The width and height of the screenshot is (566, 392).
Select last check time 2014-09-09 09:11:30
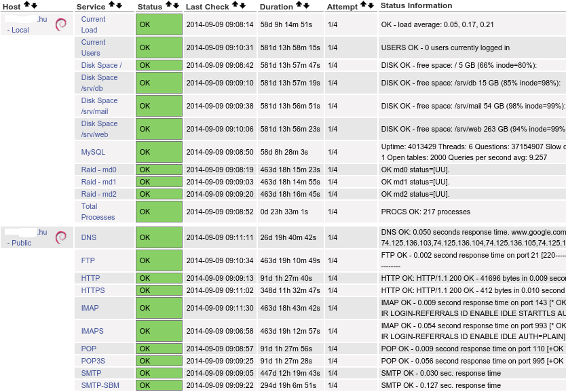click(x=220, y=309)
